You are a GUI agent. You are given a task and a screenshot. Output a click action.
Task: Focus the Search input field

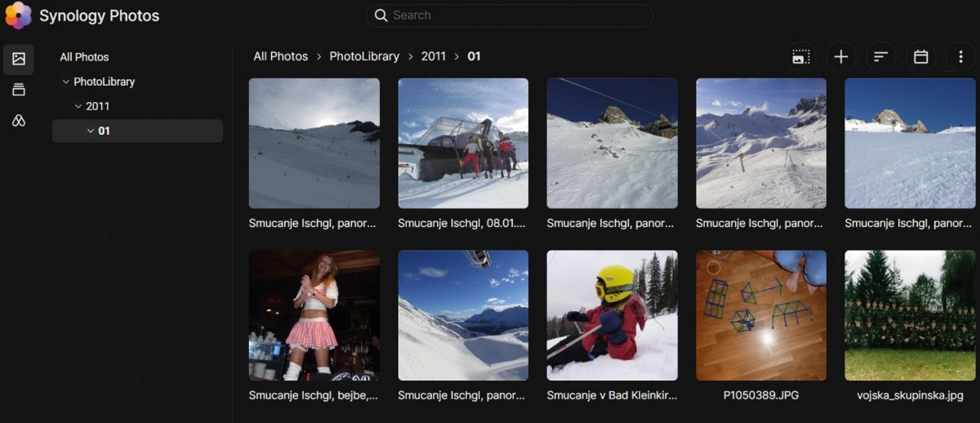click(510, 16)
